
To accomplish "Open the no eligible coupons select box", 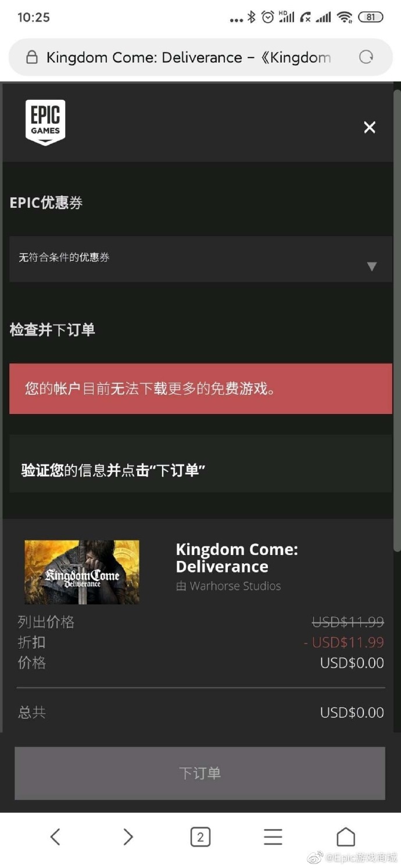I will pos(201,259).
